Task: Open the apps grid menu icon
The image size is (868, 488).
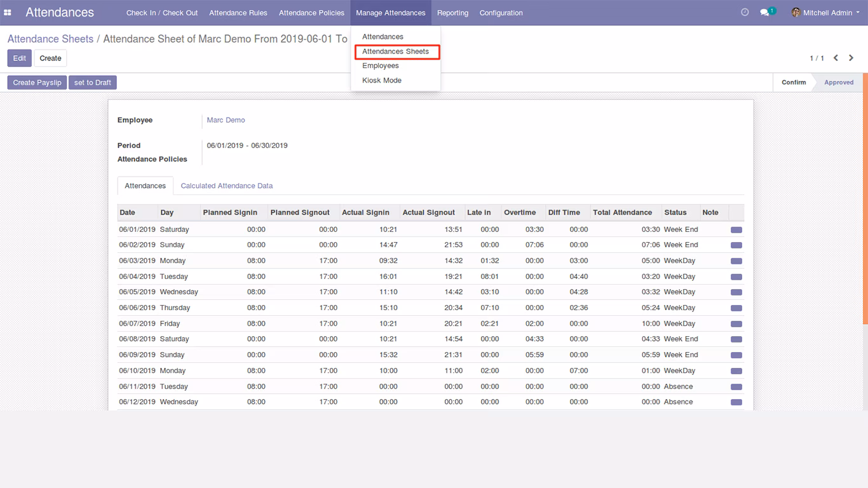Action: click(8, 13)
